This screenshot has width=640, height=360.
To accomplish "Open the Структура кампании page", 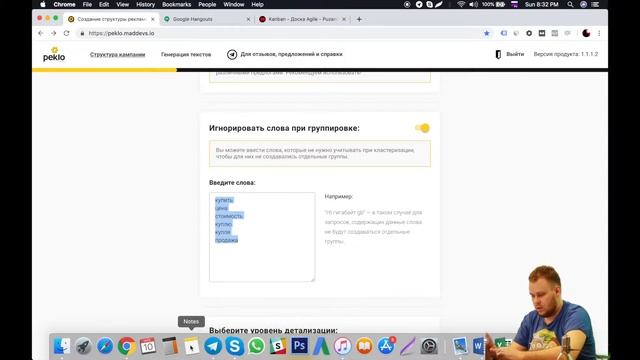I will coord(118,54).
